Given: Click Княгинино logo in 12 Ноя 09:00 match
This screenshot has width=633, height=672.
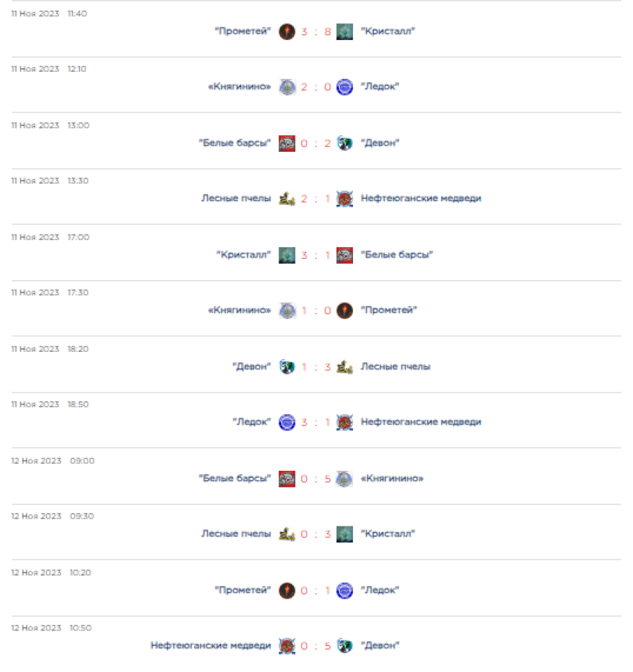Looking at the screenshot, I should [344, 478].
